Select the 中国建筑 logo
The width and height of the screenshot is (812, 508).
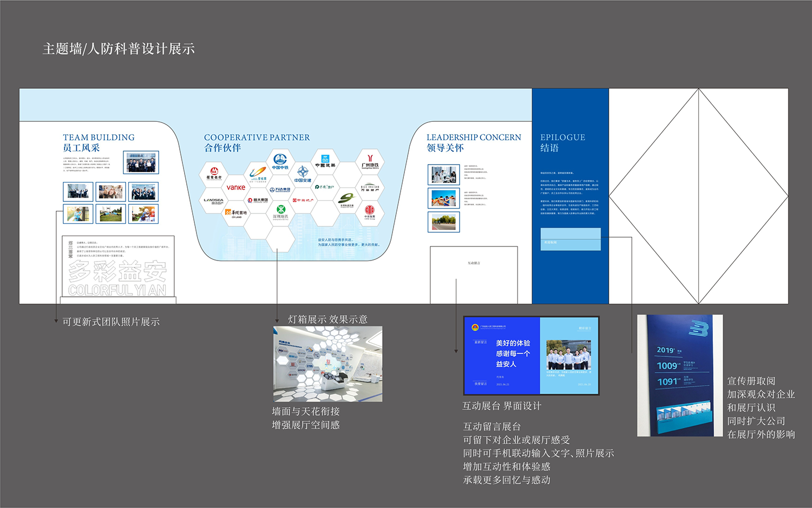(x=325, y=161)
